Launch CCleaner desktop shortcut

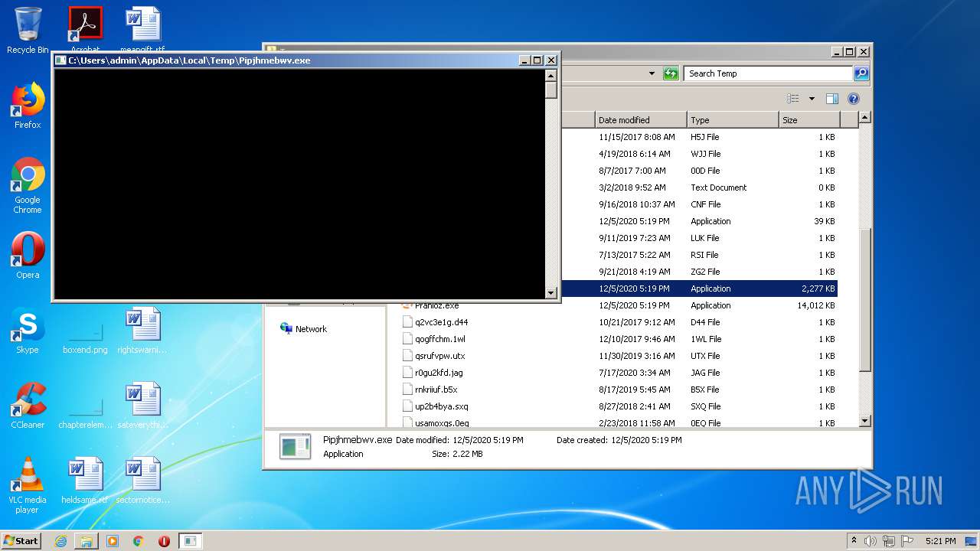pos(28,406)
